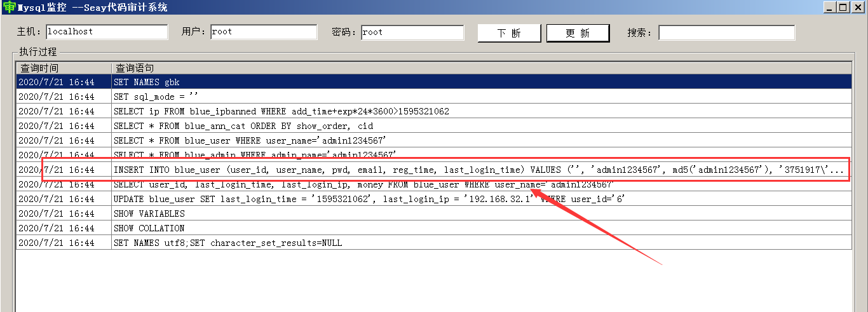Select the 'SHOW VARIABLES' row
Image resolution: width=868 pixels, height=312 pixels.
tap(434, 214)
